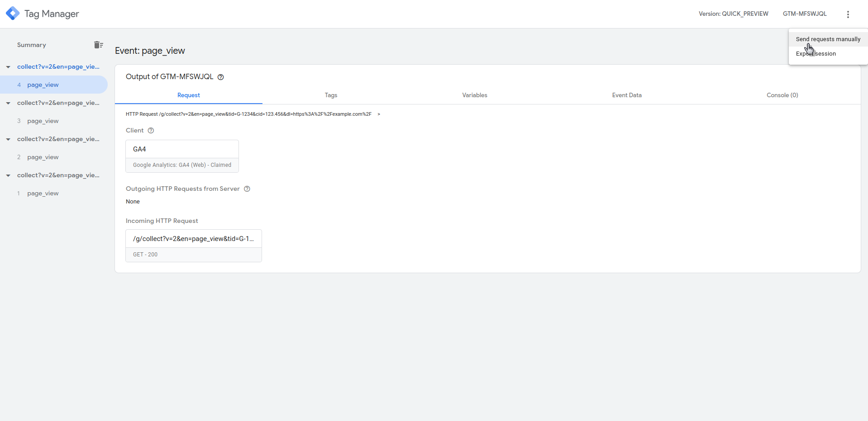Select page_view event number 1
868x421 pixels.
43,193
